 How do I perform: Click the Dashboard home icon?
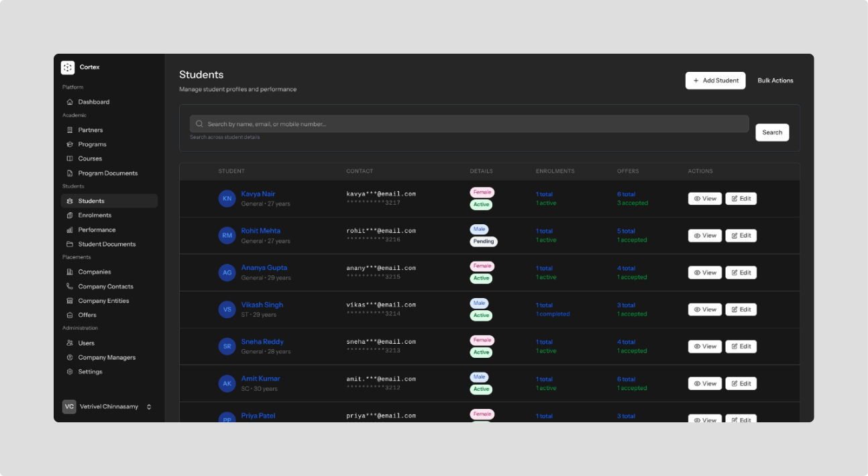(x=70, y=102)
